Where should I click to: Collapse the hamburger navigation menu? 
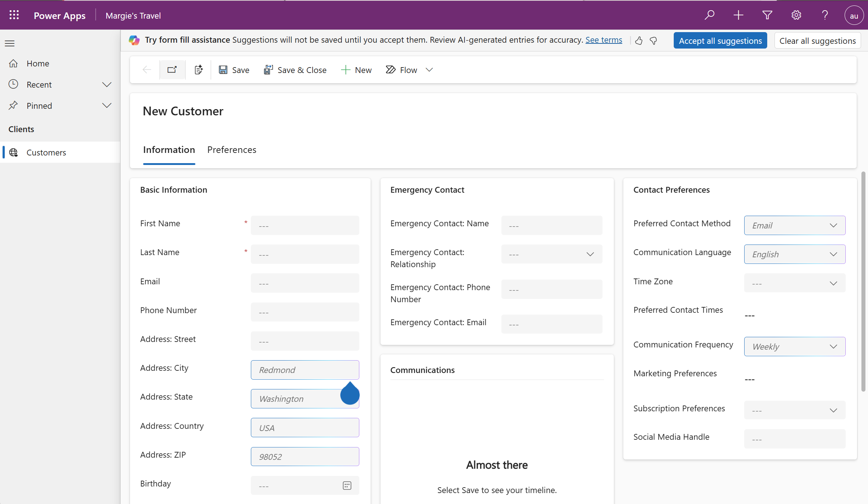click(10, 43)
